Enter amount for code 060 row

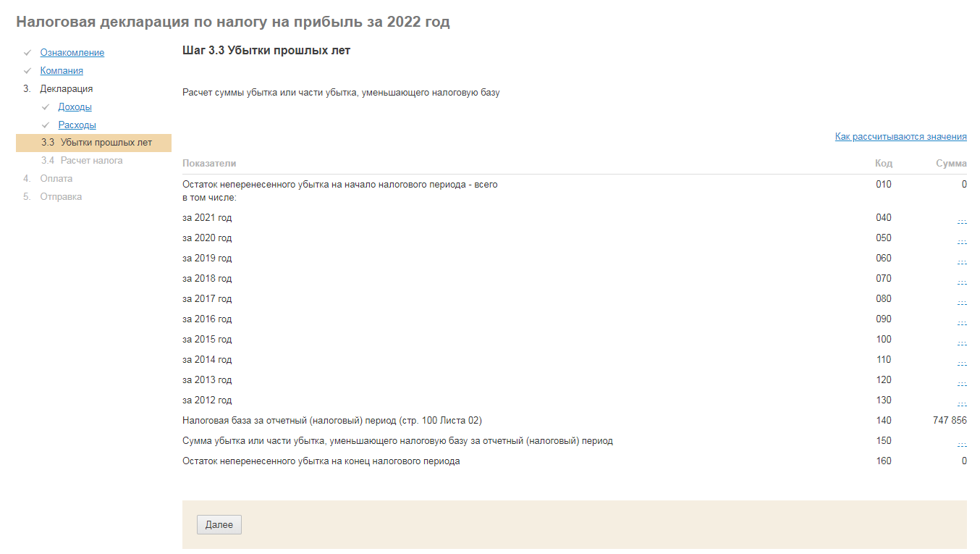[x=961, y=261]
